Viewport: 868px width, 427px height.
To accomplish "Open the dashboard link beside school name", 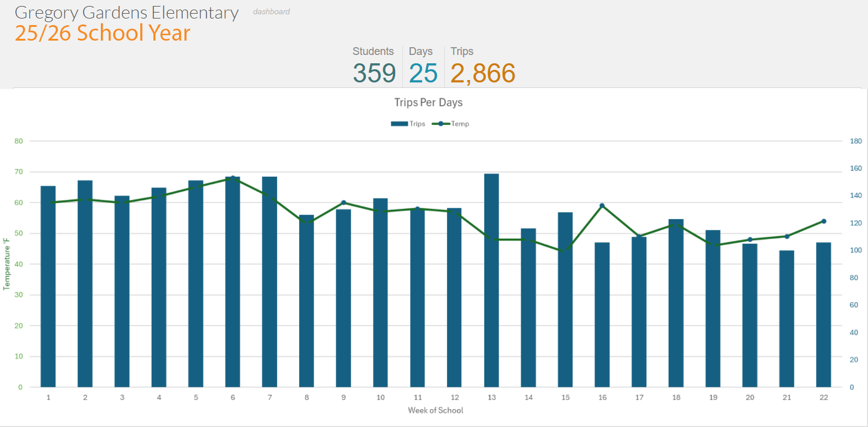I will point(271,11).
